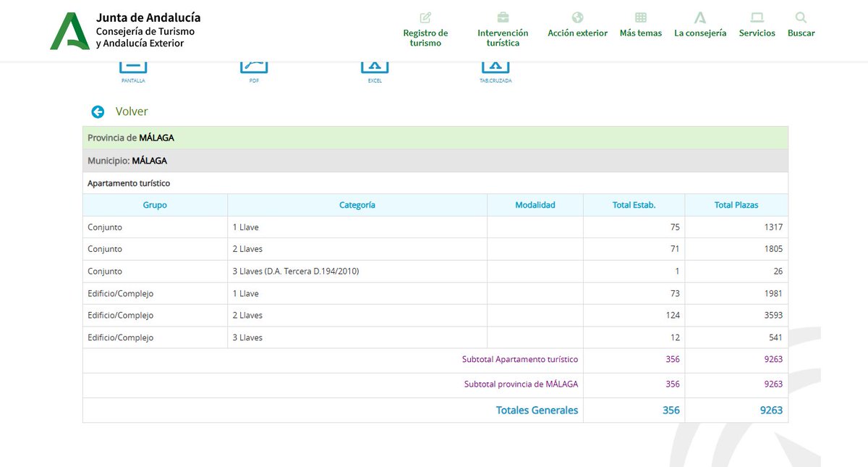Select the Subtotal Apartamento turístico label
The height and width of the screenshot is (467, 868).
(x=520, y=360)
